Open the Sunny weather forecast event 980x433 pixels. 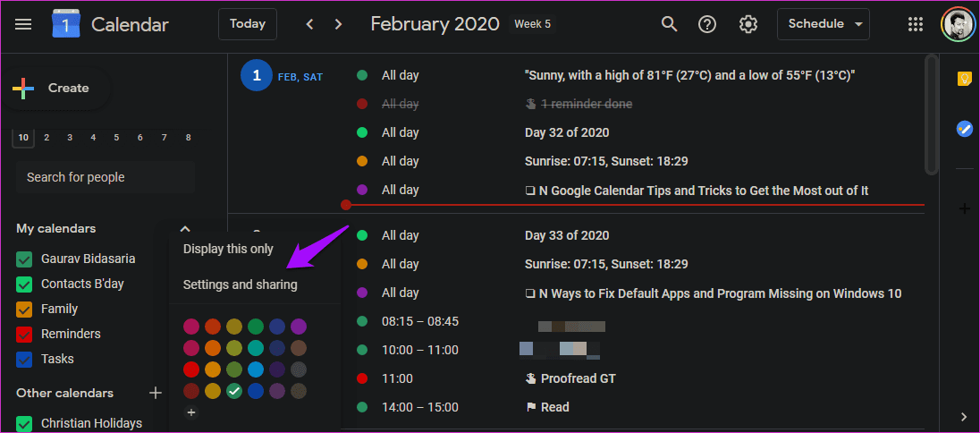tap(689, 76)
